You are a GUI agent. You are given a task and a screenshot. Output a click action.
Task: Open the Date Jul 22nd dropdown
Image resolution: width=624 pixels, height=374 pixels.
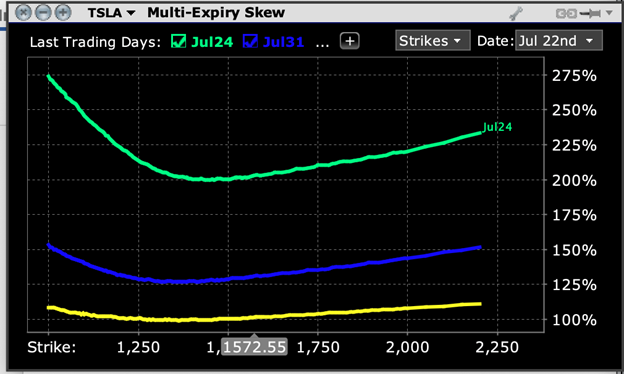coord(559,41)
